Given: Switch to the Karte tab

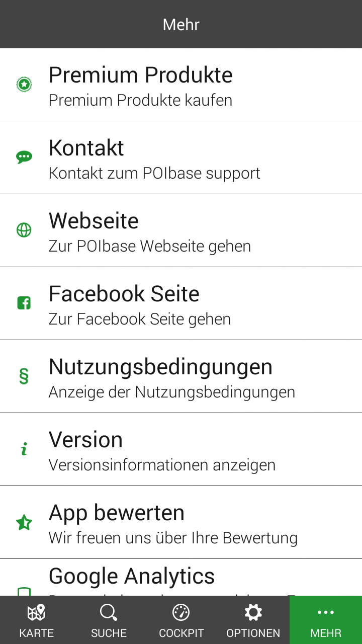Looking at the screenshot, I should tap(36, 620).
